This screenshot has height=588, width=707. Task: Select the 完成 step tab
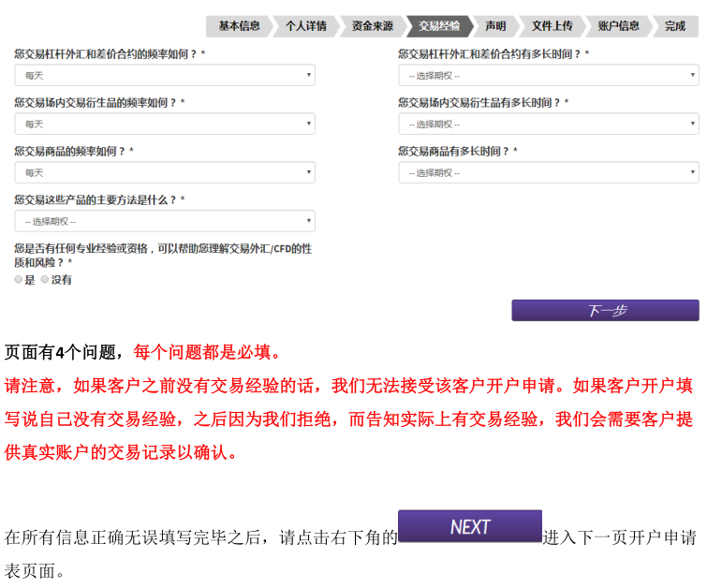coord(675,26)
